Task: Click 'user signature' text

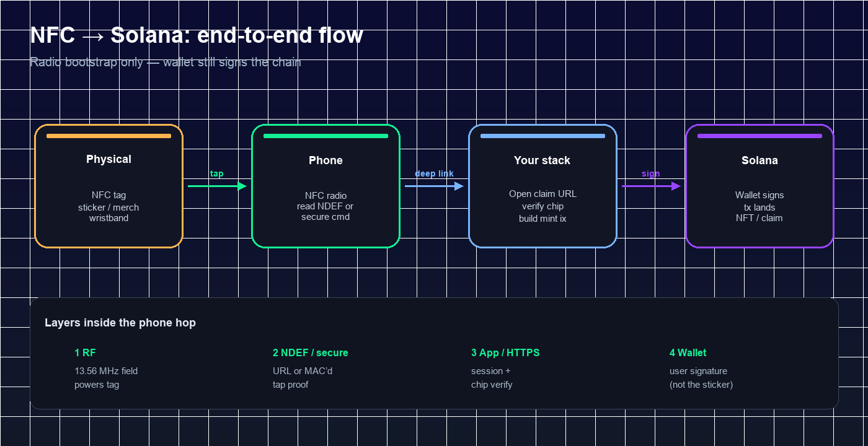Action: 699,371
